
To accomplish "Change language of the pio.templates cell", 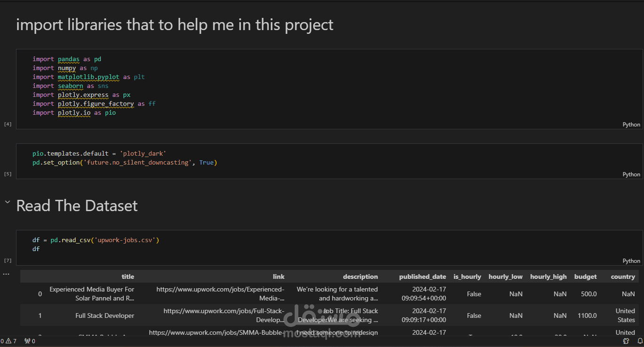I will pos(631,174).
